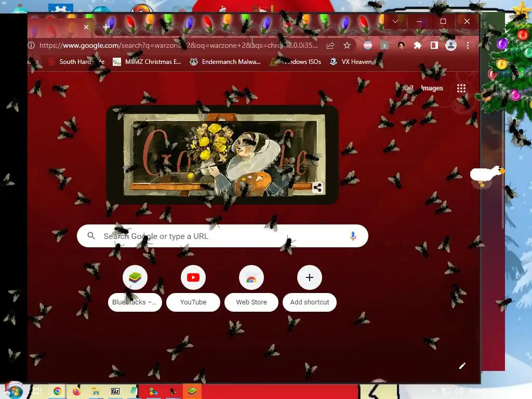This screenshot has width=532, height=399.
Task: Close the current Chrome tab
Action: click(86, 27)
